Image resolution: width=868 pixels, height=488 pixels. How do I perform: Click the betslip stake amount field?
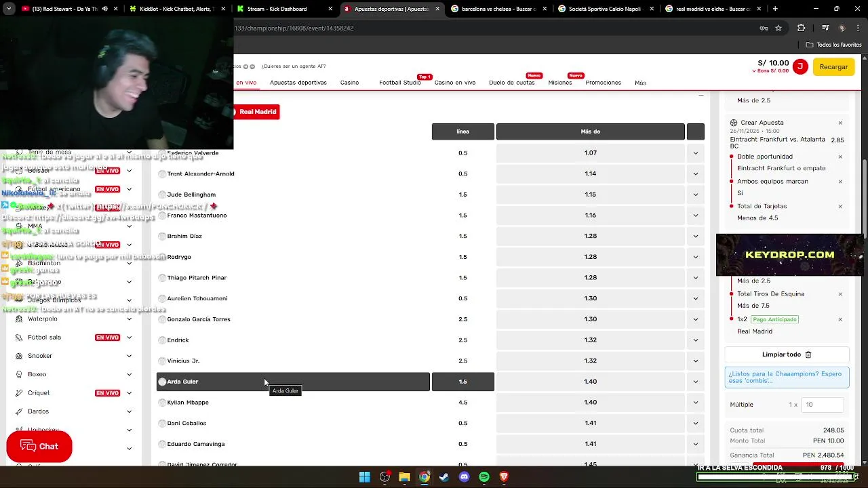point(823,405)
